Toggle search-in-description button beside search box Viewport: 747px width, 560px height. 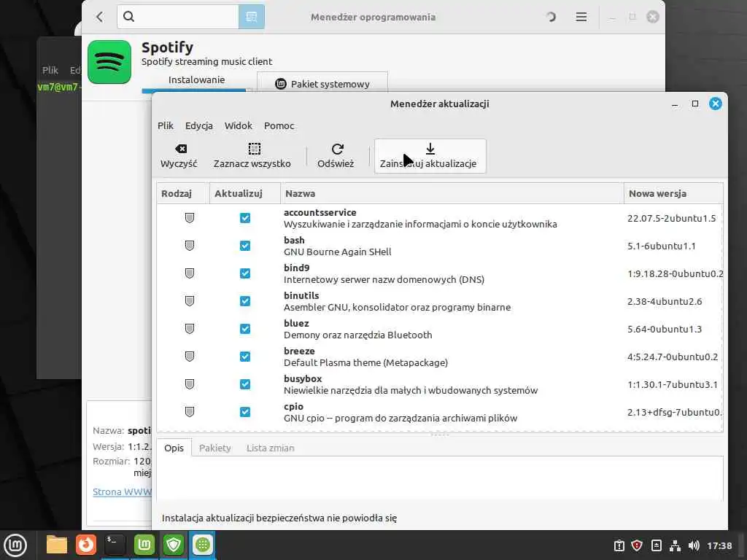[252, 17]
